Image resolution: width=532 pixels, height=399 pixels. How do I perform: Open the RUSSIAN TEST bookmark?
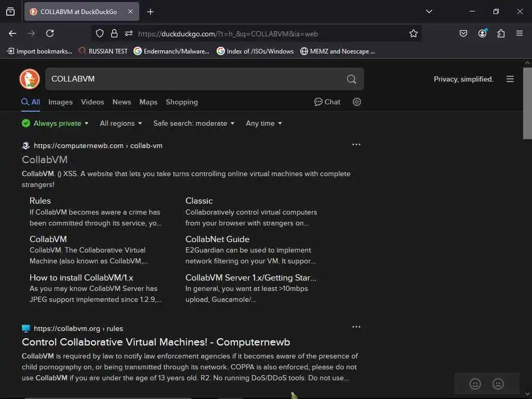coord(103,51)
